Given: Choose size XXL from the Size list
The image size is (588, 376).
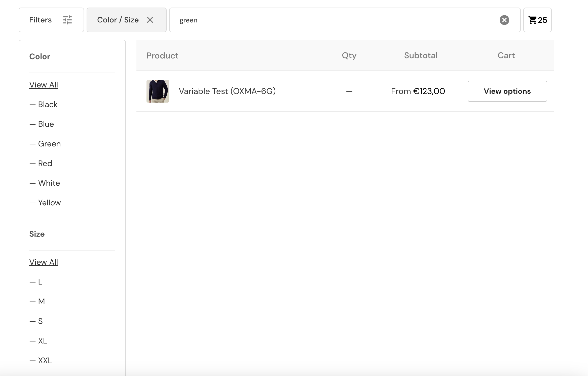Looking at the screenshot, I should (x=44, y=360).
